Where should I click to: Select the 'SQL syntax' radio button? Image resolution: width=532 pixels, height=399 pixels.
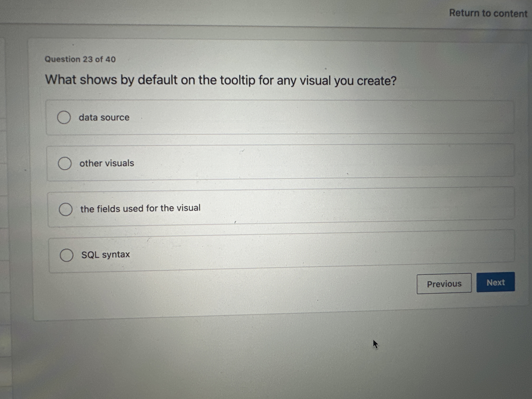pyautogui.click(x=66, y=255)
